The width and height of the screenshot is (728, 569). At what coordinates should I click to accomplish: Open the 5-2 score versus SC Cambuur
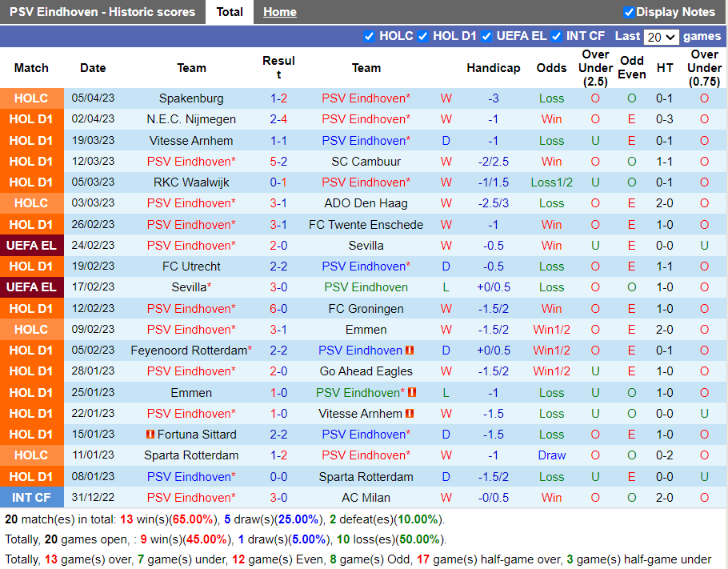pyautogui.click(x=278, y=162)
